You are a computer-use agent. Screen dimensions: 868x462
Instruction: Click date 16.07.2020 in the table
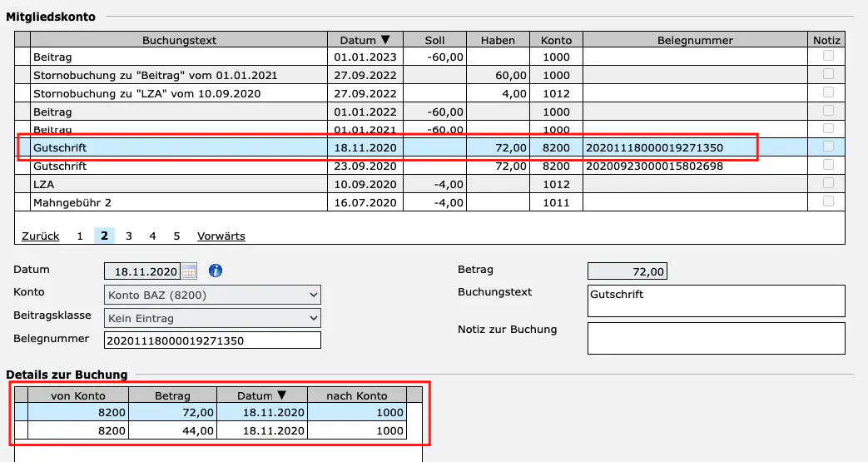coord(365,202)
